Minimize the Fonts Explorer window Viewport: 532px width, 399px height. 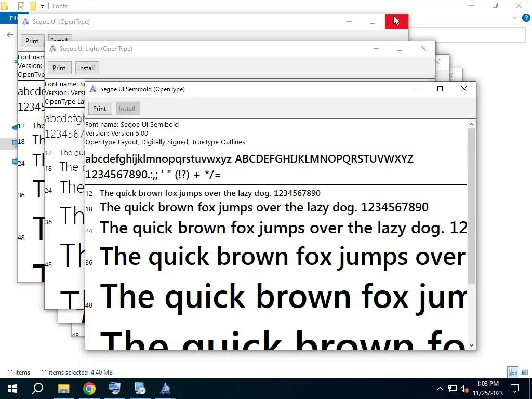pos(472,5)
